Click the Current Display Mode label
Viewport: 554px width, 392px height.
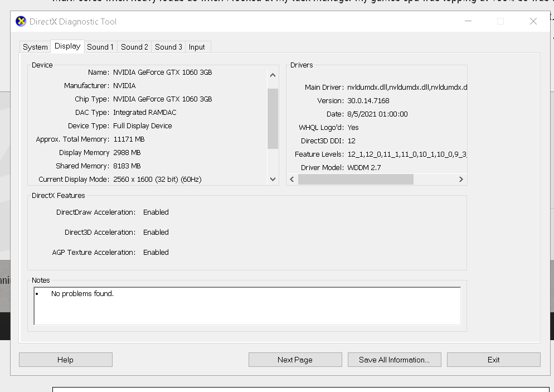[x=74, y=180]
